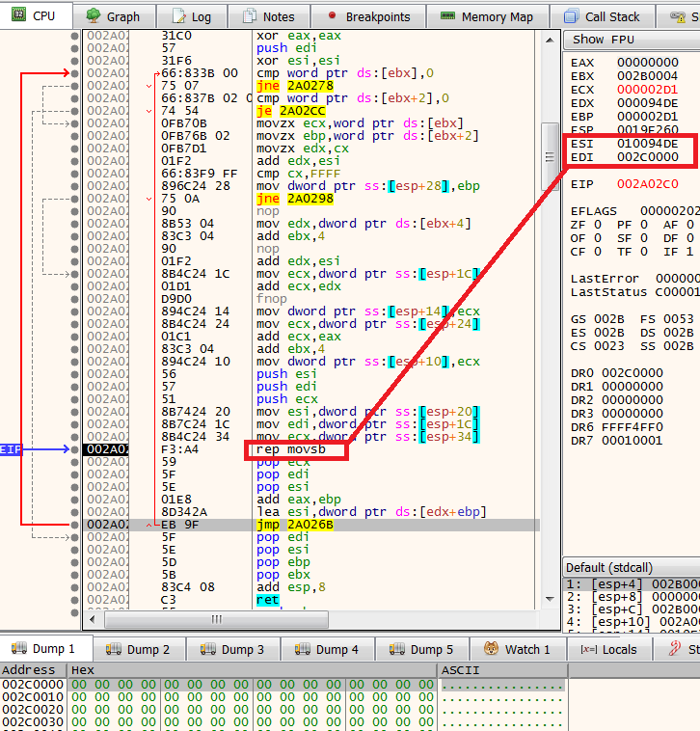Click the red Breakpoints tab dot icon
This screenshot has width=700, height=731.
coord(332,15)
